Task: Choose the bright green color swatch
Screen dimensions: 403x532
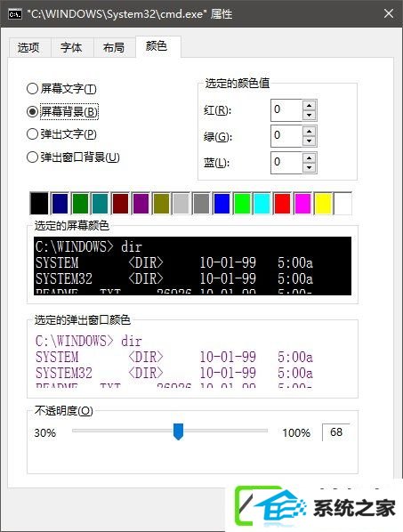Action: [242, 204]
